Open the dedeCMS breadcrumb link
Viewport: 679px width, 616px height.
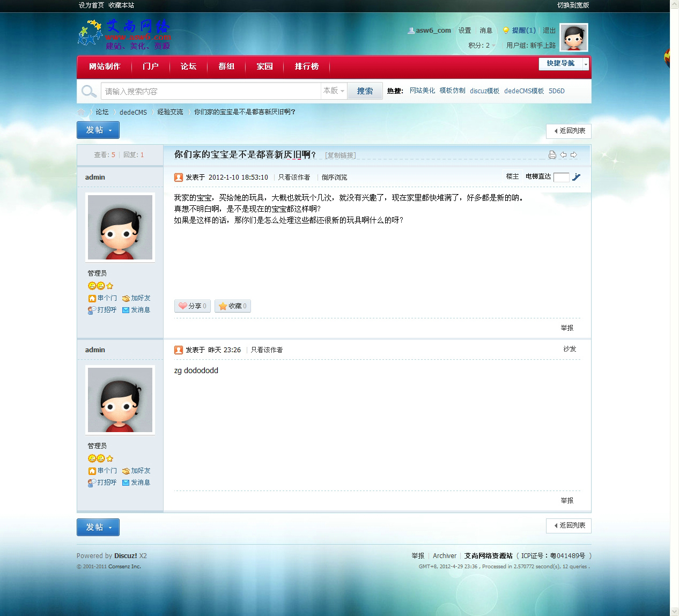(132, 112)
